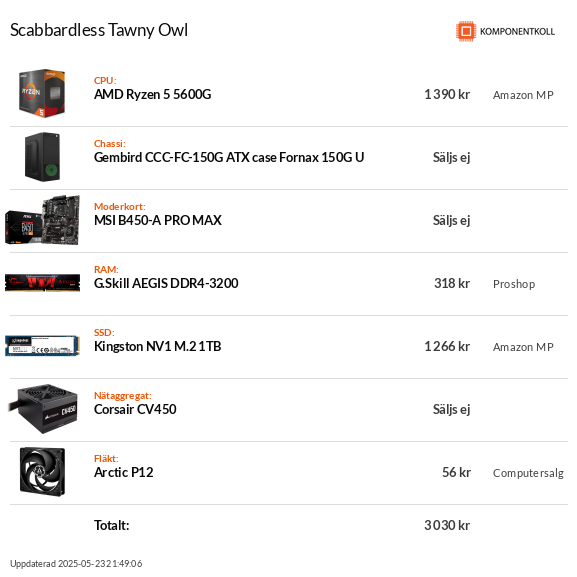Image resolution: width=577 pixels, height=577 pixels.
Task: Select the MSI B450-A PRO MAX motherboard image
Action: click(x=42, y=220)
